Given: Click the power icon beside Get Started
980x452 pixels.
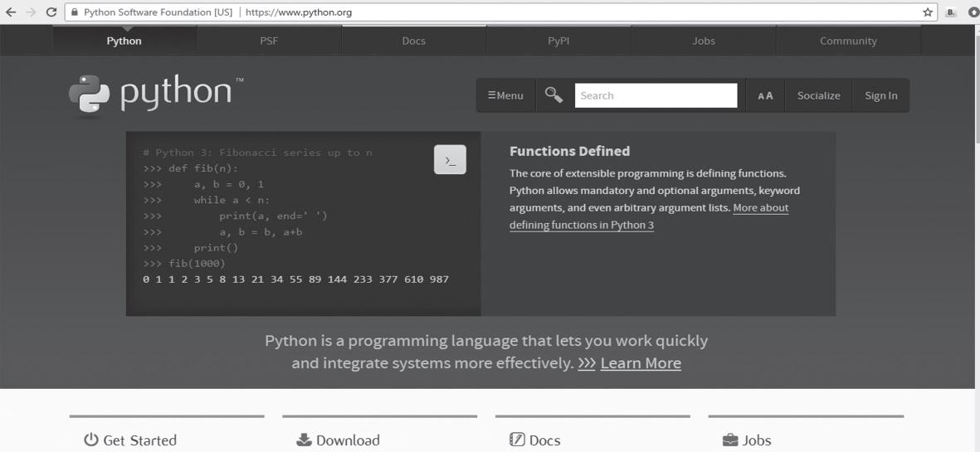Looking at the screenshot, I should tap(91, 440).
